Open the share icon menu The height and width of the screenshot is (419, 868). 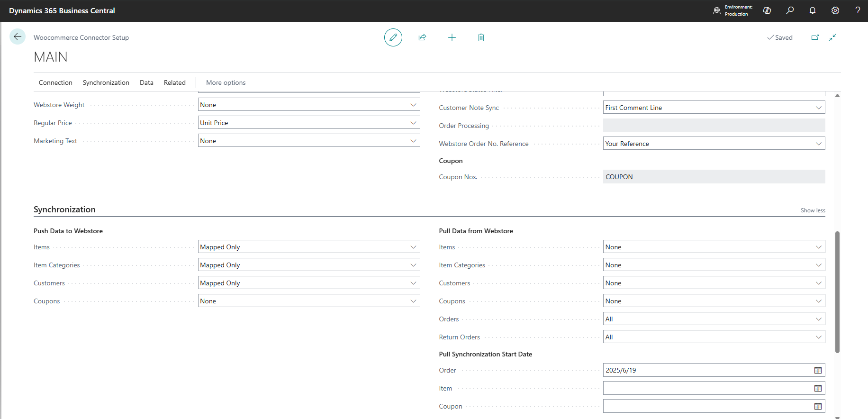(x=422, y=37)
